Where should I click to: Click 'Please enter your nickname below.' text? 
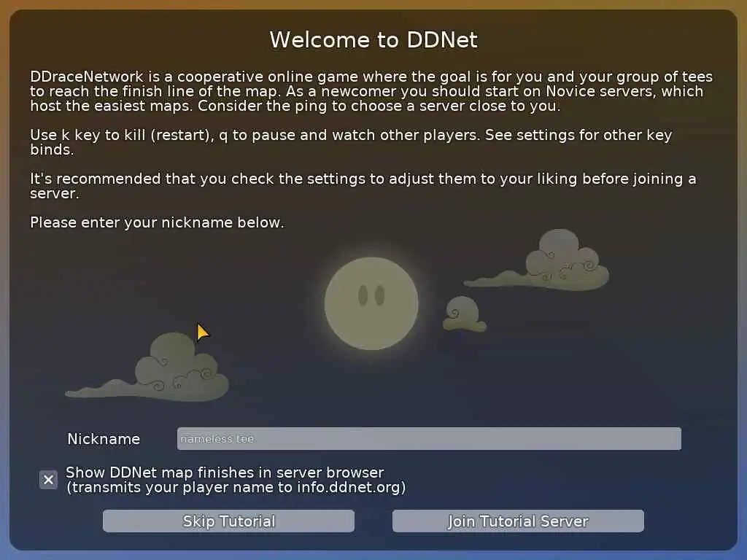tap(157, 222)
